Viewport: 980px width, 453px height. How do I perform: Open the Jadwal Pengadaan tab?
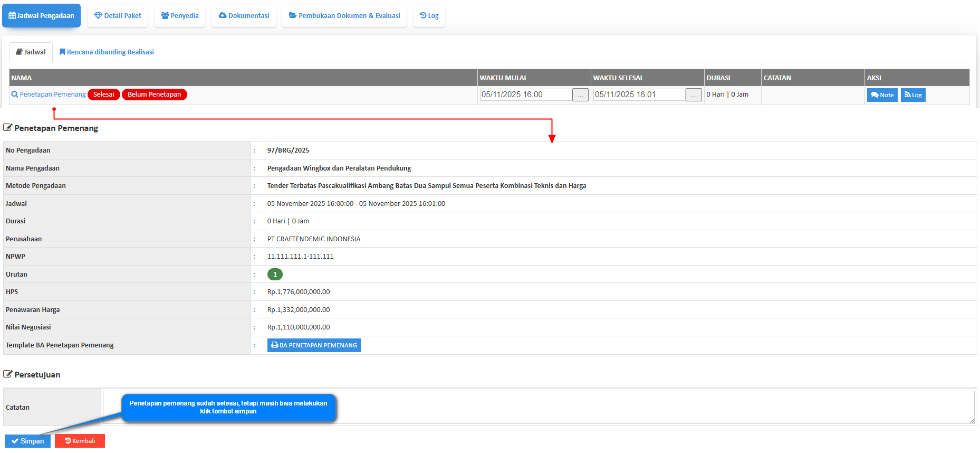[41, 16]
